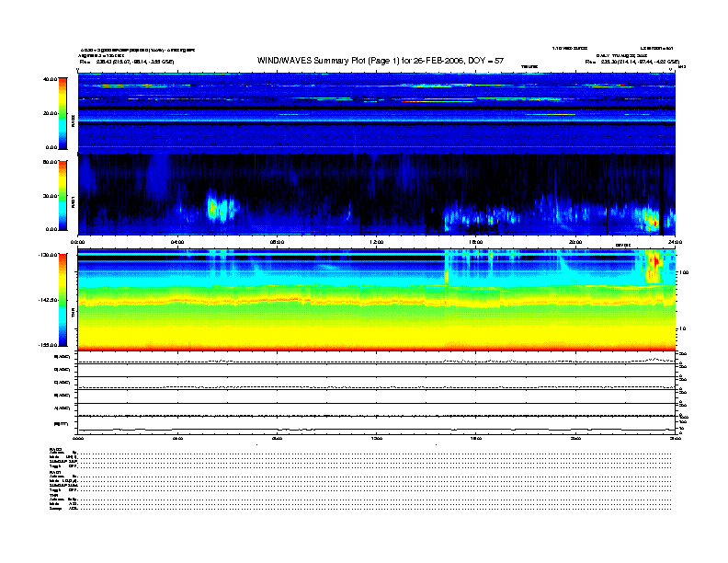Click the top line-plot row's AGC label
Screen dimensions: 728x563
pyautogui.click(x=63, y=357)
